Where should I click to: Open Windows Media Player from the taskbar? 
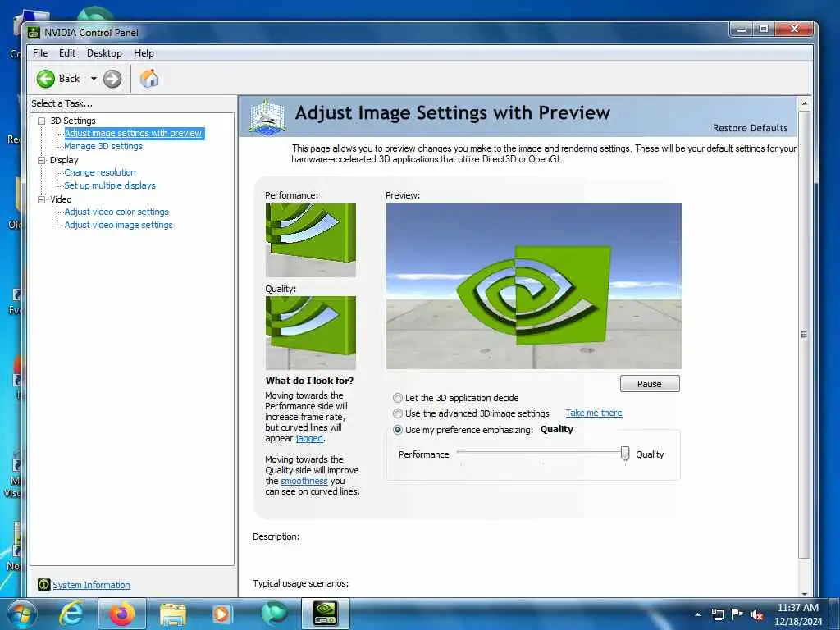click(221, 614)
